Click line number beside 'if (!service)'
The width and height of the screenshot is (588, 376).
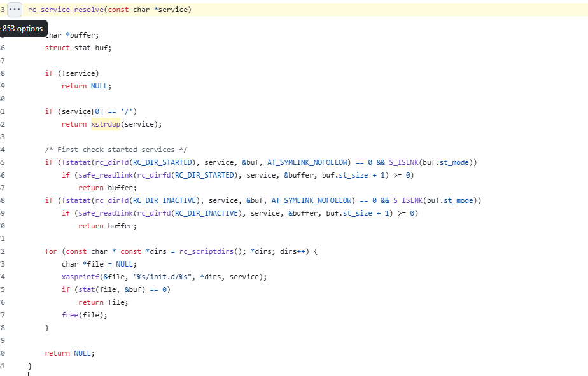point(3,73)
